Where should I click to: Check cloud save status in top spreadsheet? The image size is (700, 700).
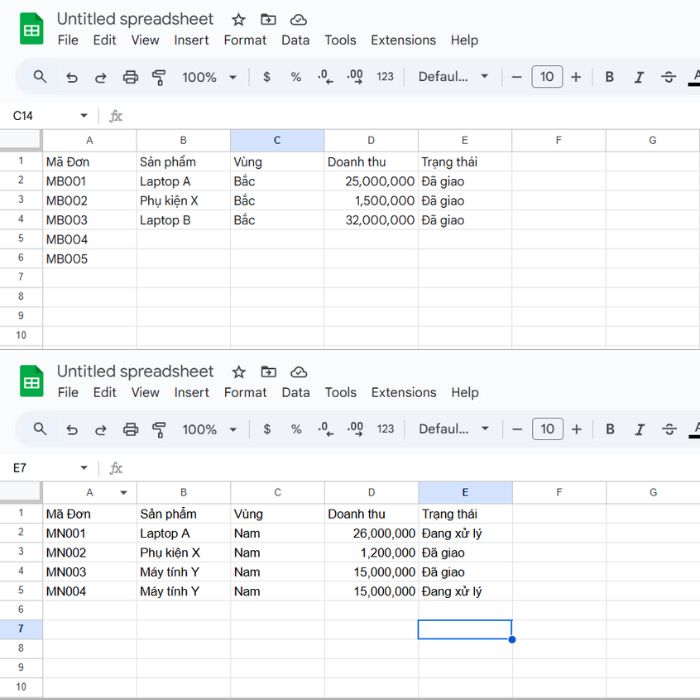[298, 20]
